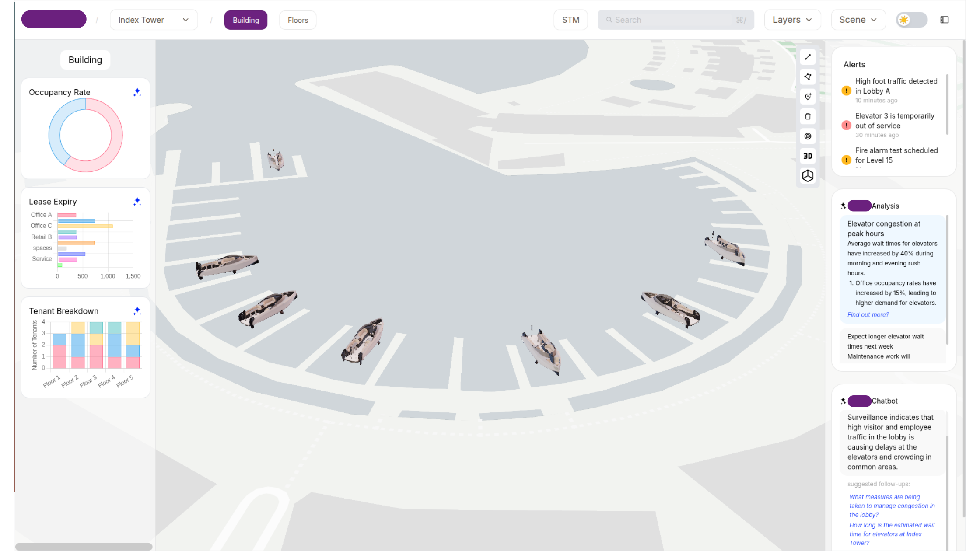Click the Search input field

coord(676,20)
